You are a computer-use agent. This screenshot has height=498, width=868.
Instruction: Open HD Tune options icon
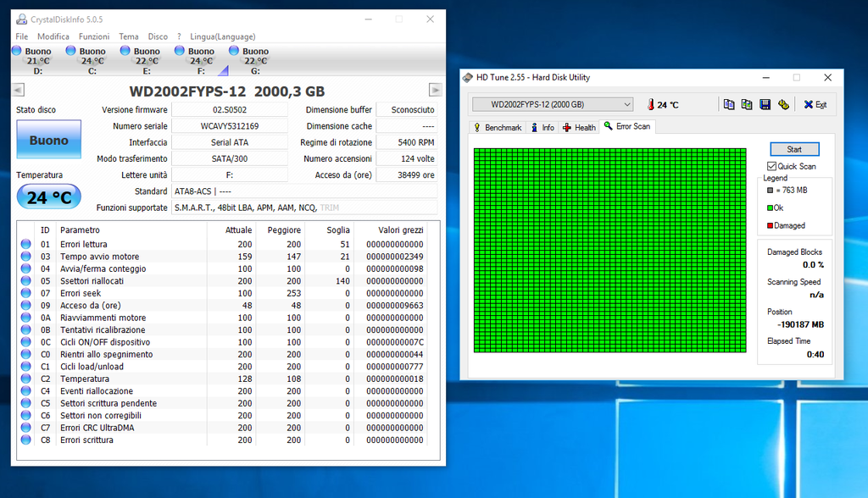pyautogui.click(x=783, y=104)
